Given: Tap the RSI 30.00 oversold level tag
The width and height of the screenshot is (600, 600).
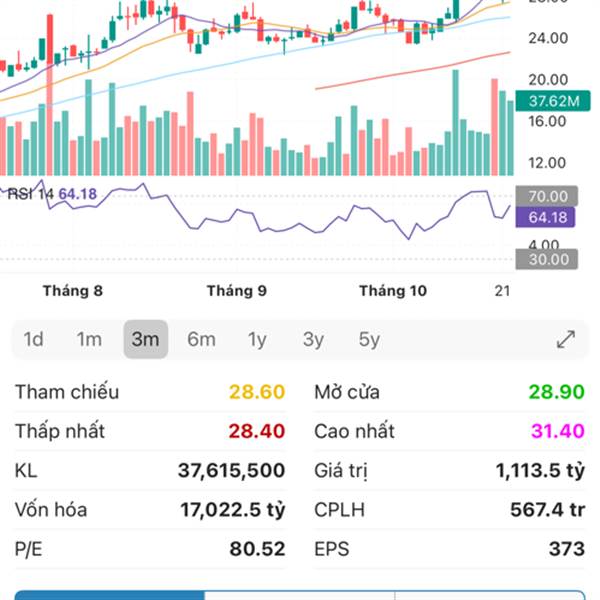Looking at the screenshot, I should 547,259.
